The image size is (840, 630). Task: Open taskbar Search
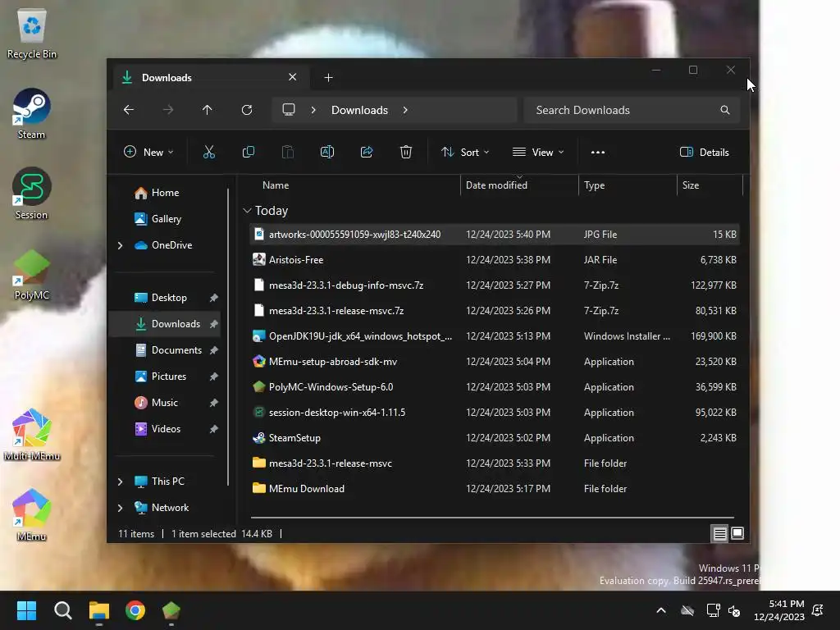(62, 610)
